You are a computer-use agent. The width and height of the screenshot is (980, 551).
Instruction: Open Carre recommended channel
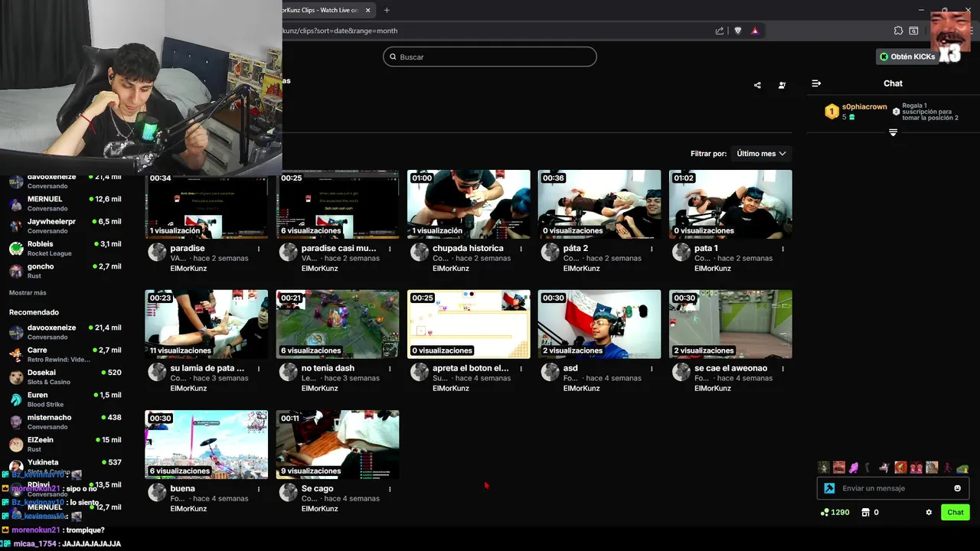coord(65,354)
